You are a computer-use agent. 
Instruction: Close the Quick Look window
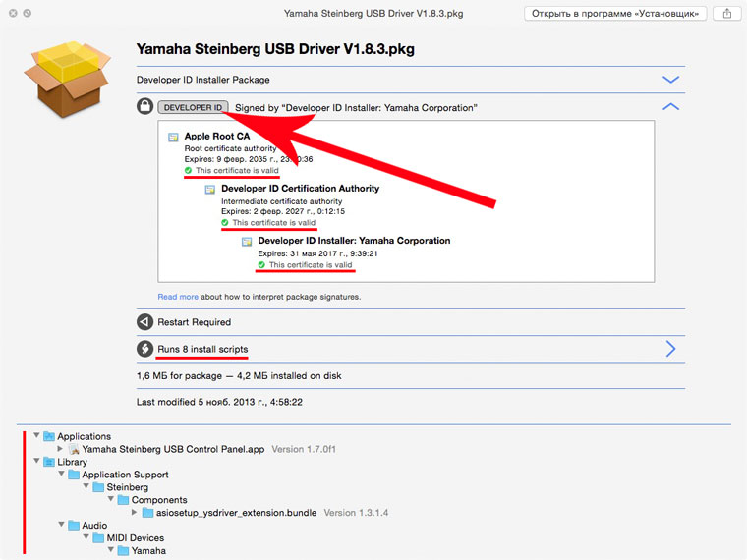pos(14,13)
